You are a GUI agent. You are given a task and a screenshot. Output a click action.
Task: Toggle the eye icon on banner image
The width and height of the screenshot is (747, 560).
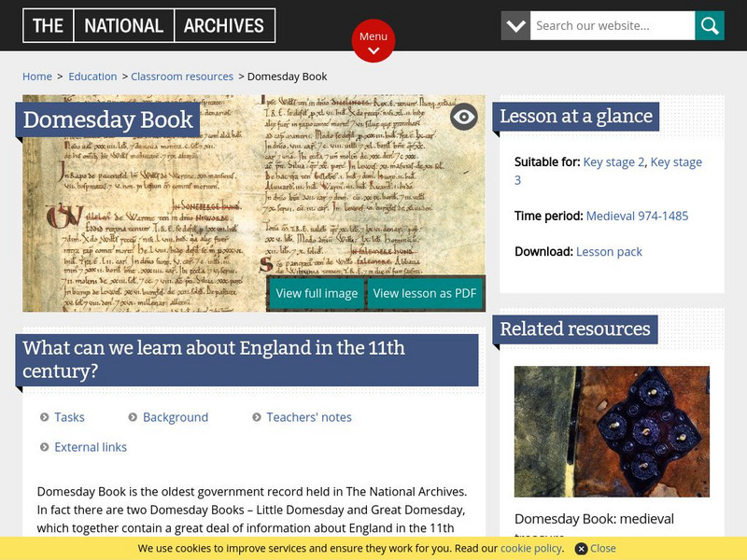point(463,117)
